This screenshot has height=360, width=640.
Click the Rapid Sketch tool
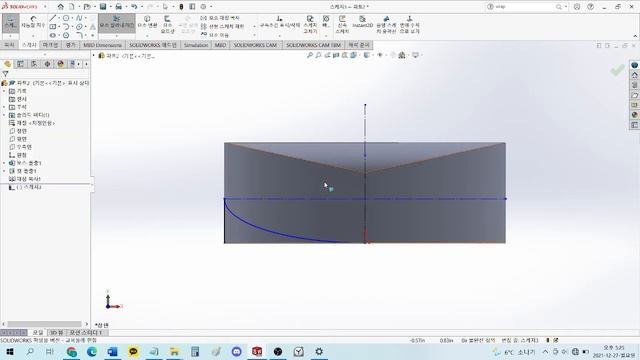pos(342,24)
